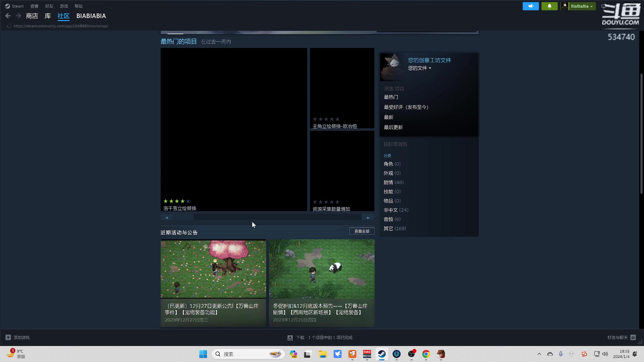Click the left arrow of the item carousel

[167, 218]
